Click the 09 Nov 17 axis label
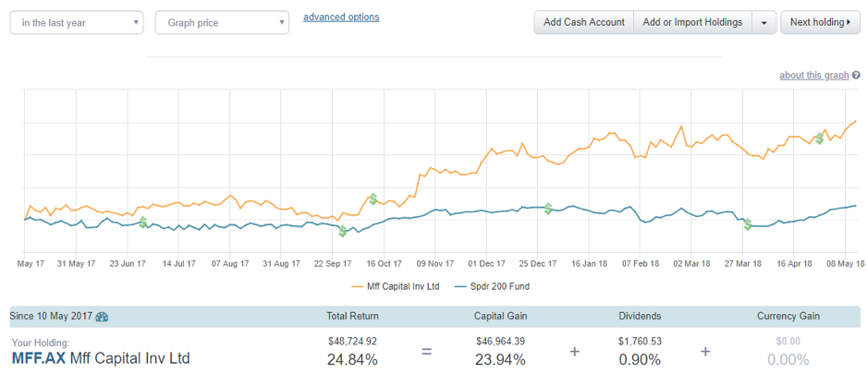Image resolution: width=868 pixels, height=373 pixels. coord(434,263)
